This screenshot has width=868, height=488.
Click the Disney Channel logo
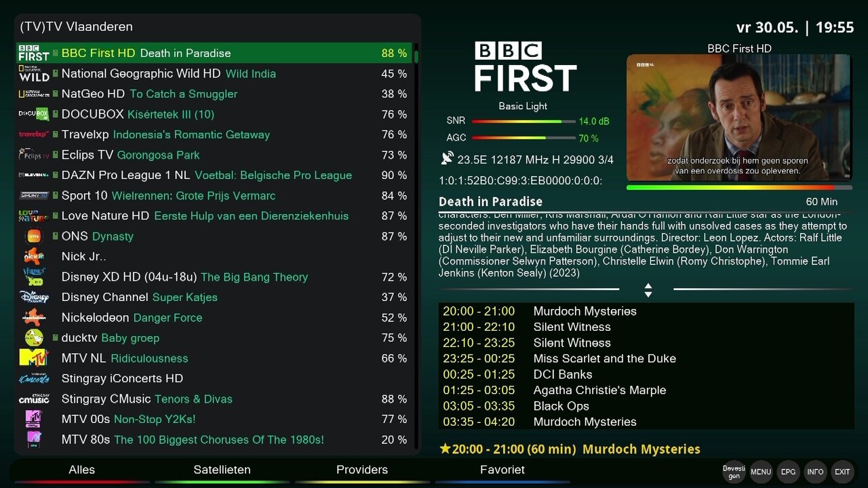(33, 297)
